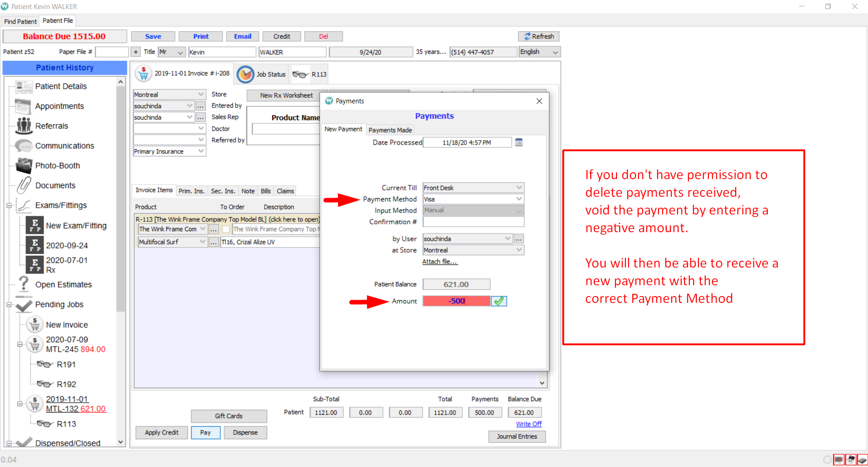The width and height of the screenshot is (868, 467).
Task: Click the Write Off link
Action: pyautogui.click(x=529, y=423)
